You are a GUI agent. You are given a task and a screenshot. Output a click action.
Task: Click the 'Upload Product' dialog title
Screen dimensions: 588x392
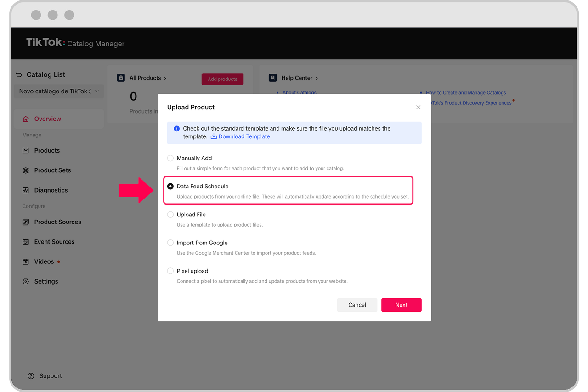coord(191,107)
